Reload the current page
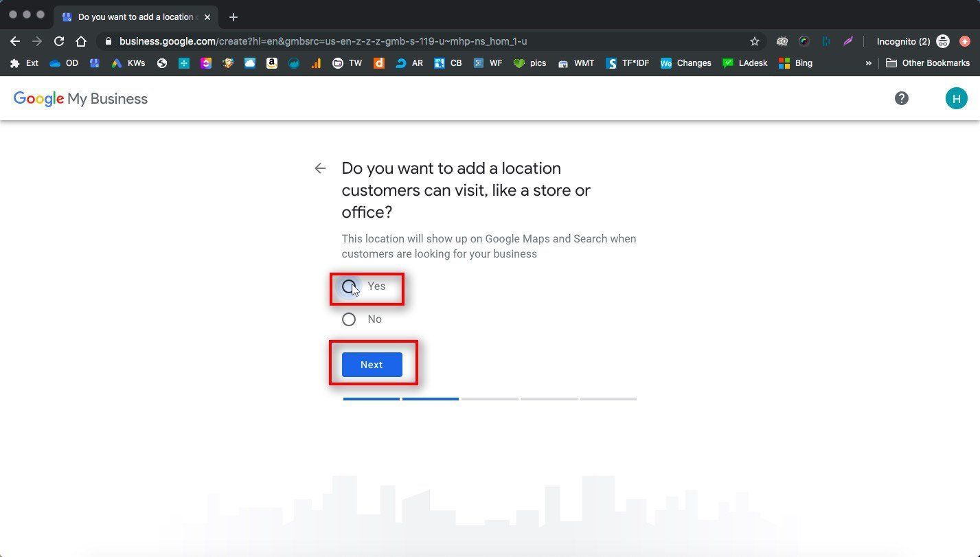The height and width of the screenshot is (557, 980). point(59,41)
